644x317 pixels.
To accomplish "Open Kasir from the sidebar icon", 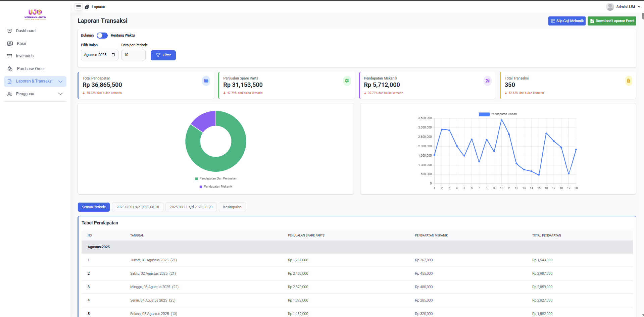I will [x=10, y=44].
